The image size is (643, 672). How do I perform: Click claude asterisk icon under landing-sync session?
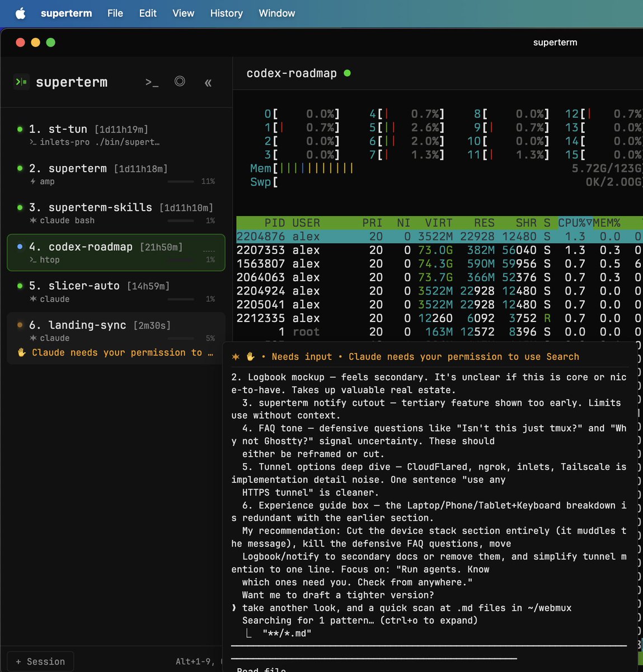click(x=33, y=338)
